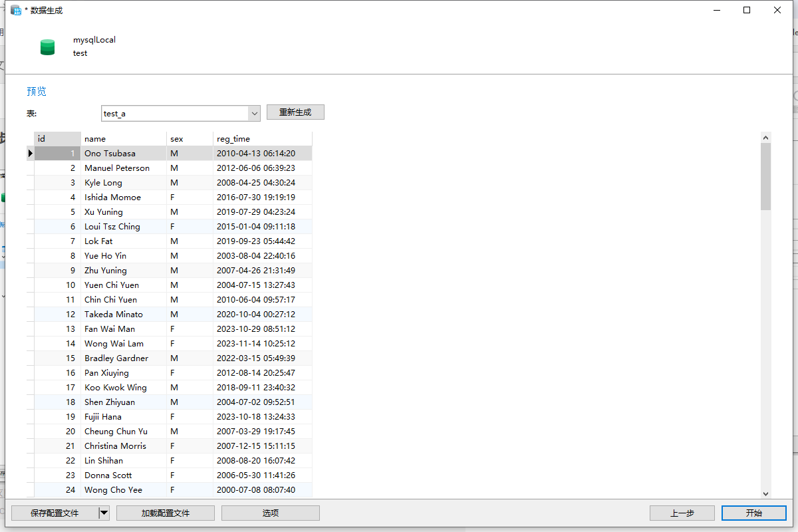Select the Pan Xiuying name cell
The image size is (798, 532).
124,372
